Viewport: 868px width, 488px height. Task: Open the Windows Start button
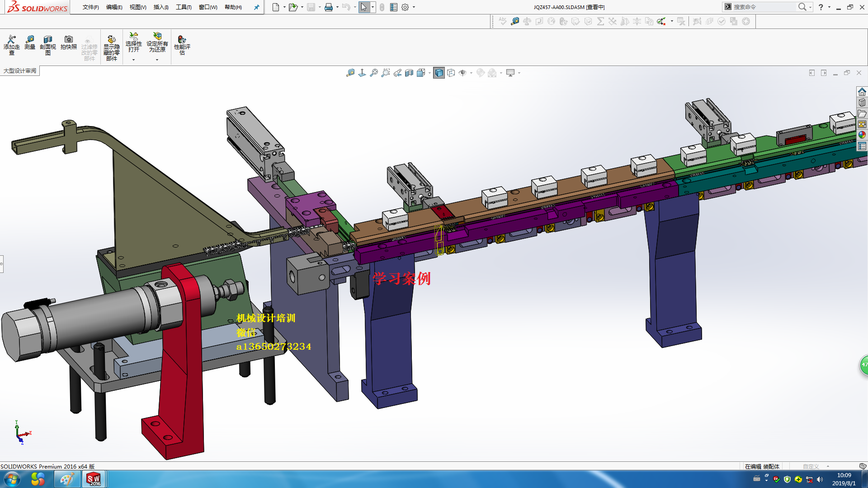[12, 479]
